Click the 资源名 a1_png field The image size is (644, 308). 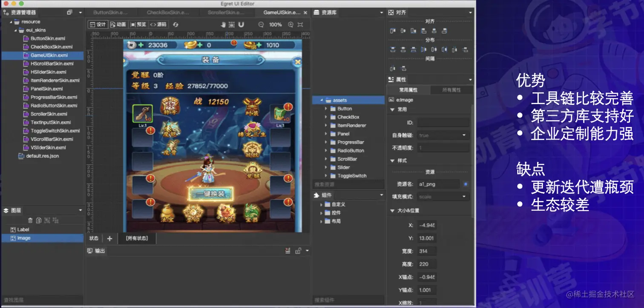pyautogui.click(x=438, y=184)
